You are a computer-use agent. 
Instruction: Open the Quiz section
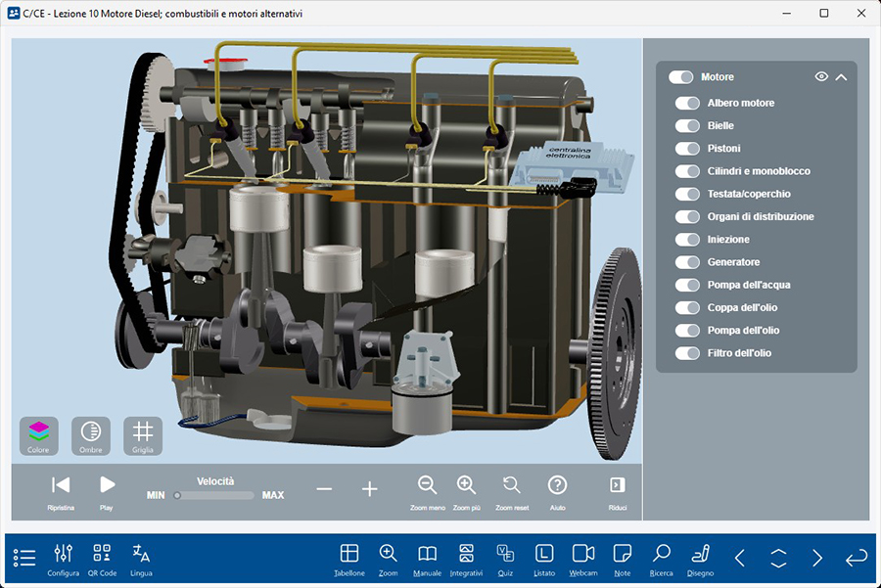[505, 554]
